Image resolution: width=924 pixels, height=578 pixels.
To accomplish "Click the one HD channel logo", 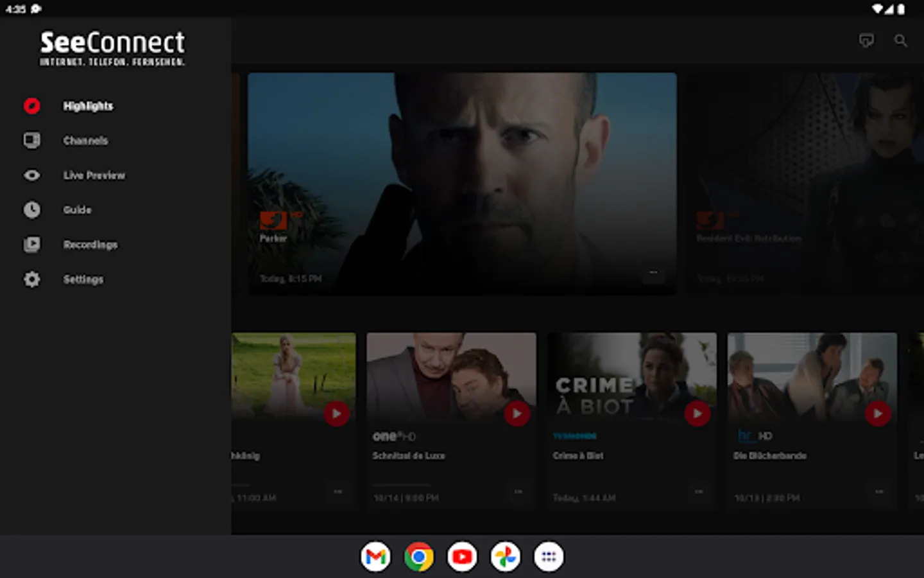I will coord(394,436).
